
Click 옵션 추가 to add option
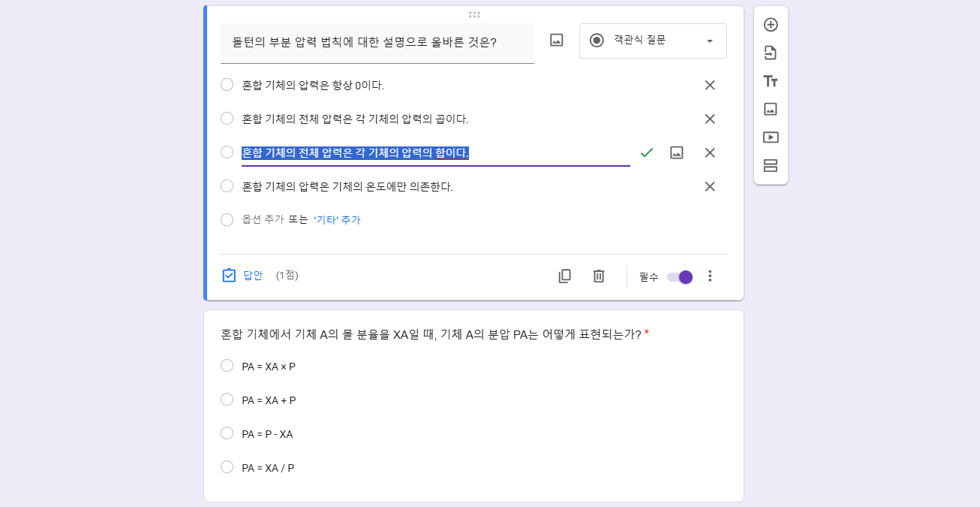tap(263, 220)
